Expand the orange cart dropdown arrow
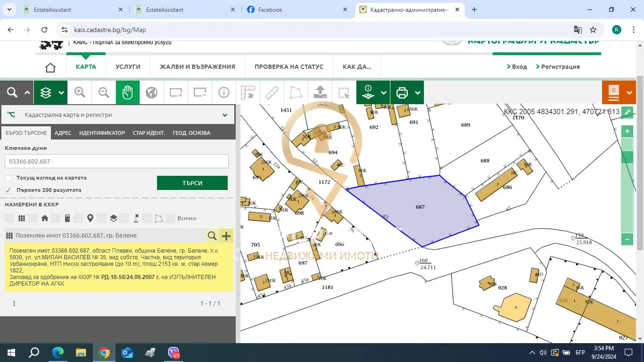The height and width of the screenshot is (362, 644). (x=629, y=93)
